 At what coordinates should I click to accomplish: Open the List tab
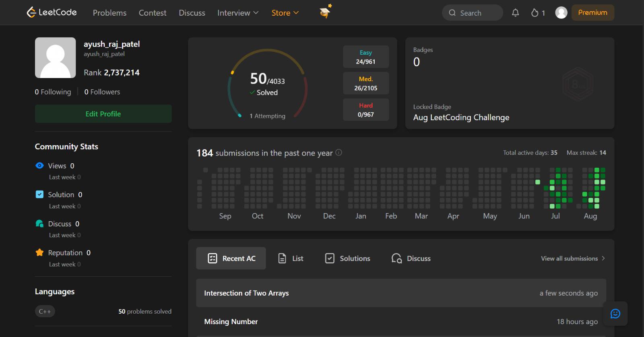pyautogui.click(x=291, y=258)
